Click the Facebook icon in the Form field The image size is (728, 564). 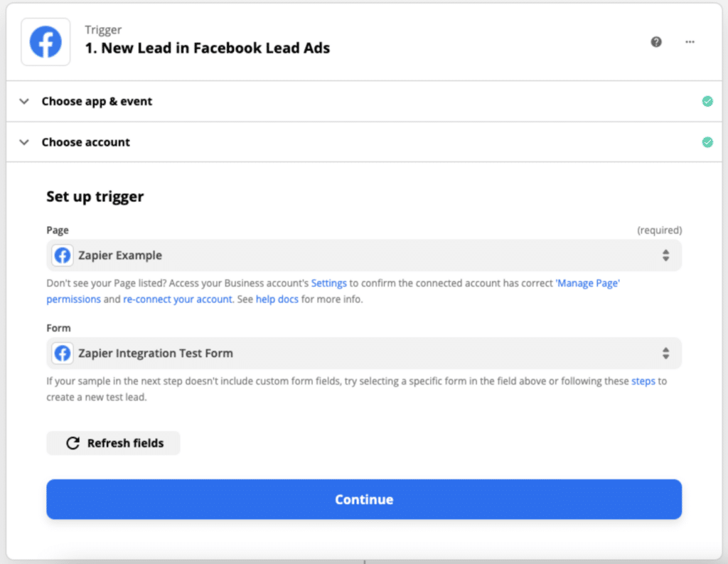click(63, 353)
